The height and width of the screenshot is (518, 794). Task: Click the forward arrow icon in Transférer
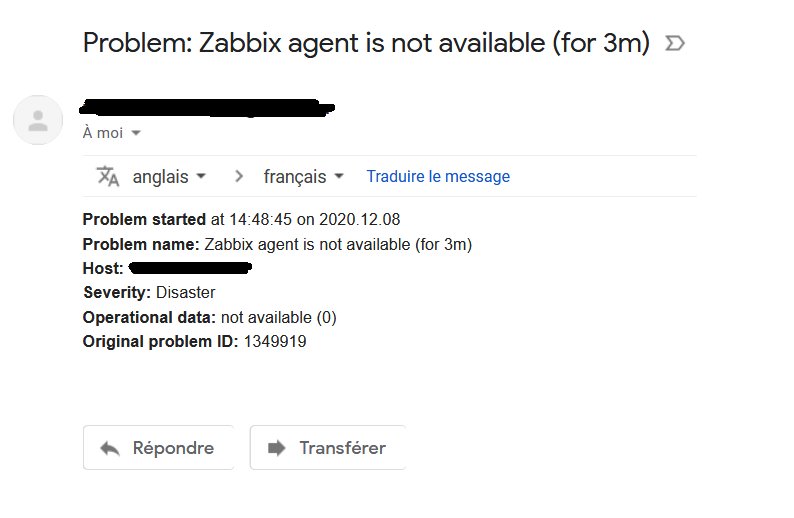pyautogui.click(x=277, y=448)
